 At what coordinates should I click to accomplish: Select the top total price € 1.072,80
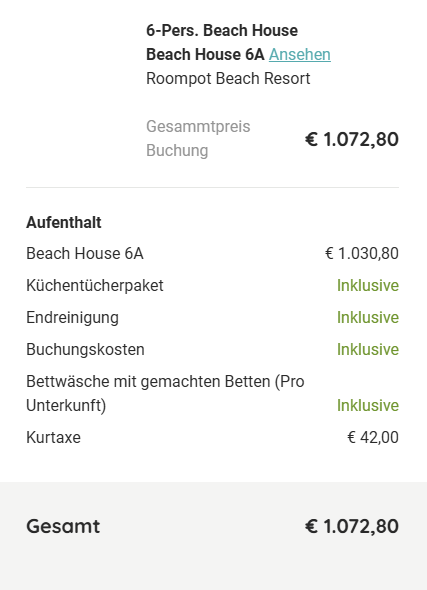pyautogui.click(x=352, y=139)
